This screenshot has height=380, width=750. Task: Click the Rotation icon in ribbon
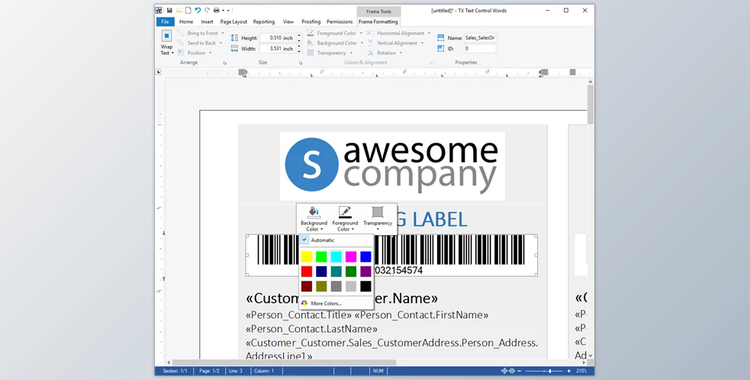click(370, 53)
